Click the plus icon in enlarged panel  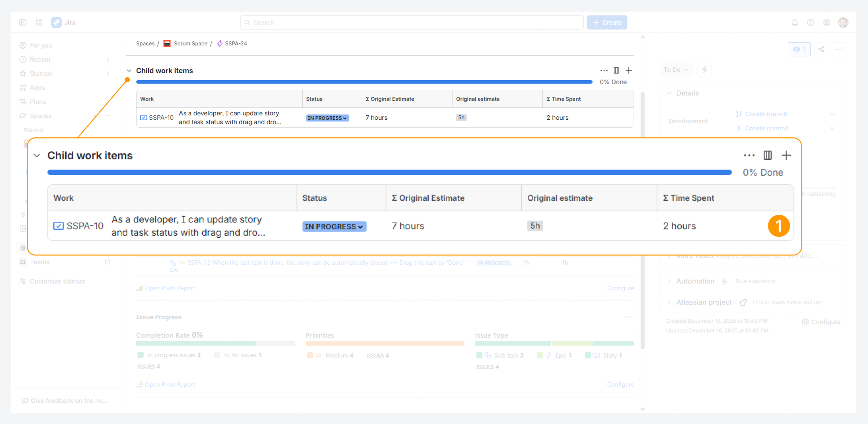786,155
